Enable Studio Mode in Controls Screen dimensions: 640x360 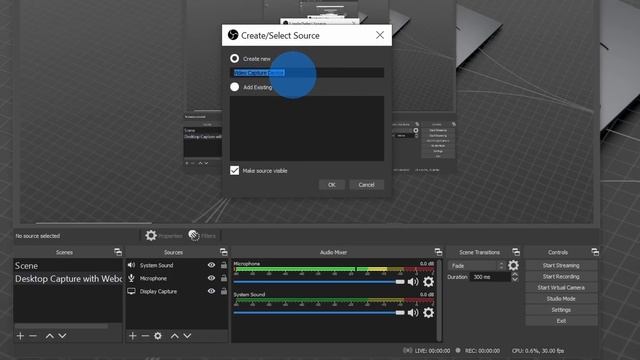(x=561, y=298)
